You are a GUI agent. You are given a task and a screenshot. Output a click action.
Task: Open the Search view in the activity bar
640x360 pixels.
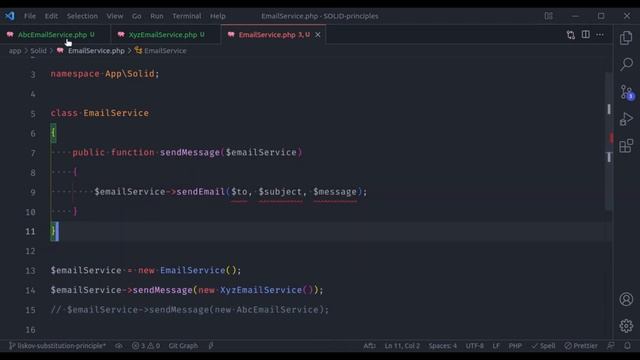[x=626, y=64]
